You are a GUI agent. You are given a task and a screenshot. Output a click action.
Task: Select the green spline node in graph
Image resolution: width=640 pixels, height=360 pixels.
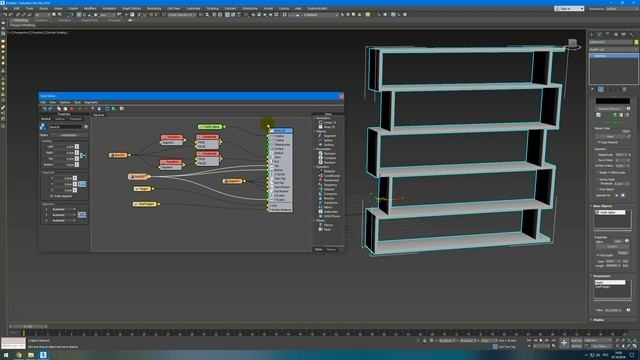click(x=211, y=127)
